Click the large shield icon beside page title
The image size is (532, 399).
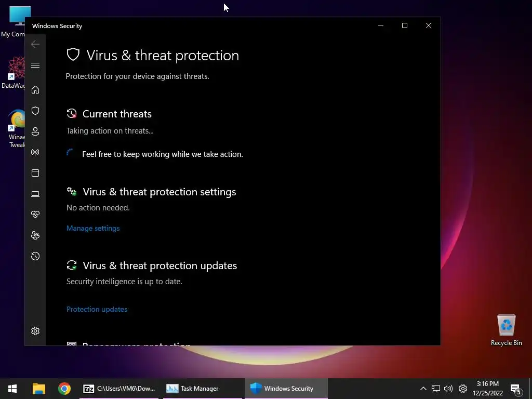(x=73, y=55)
